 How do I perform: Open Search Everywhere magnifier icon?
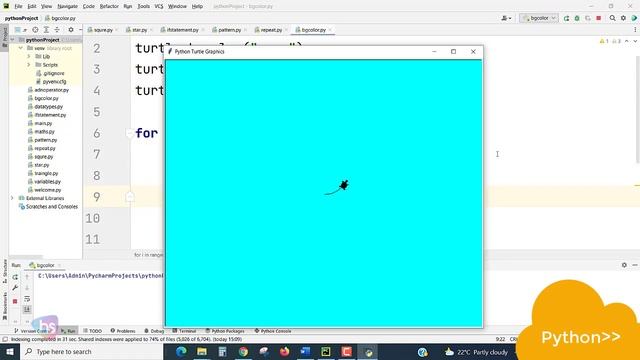[x=613, y=18]
